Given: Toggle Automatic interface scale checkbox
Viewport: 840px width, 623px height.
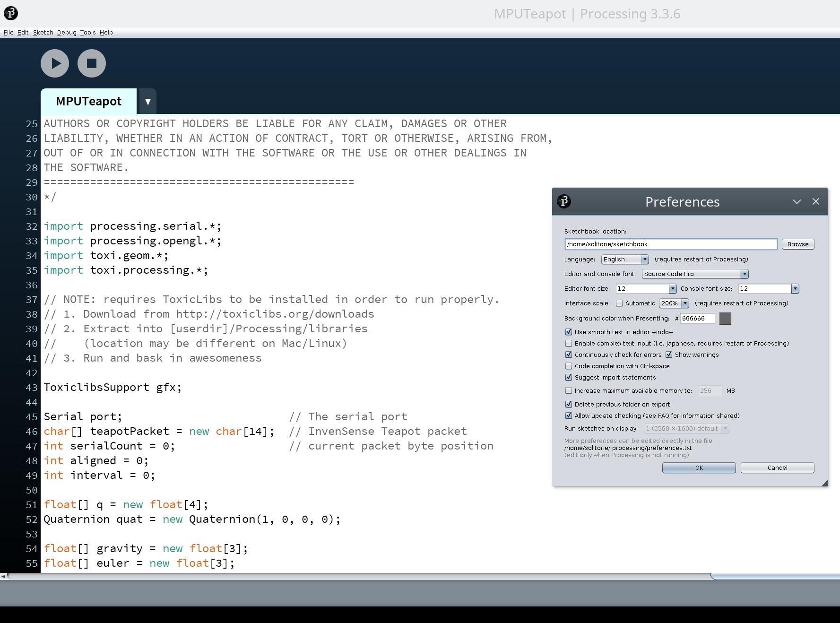Looking at the screenshot, I should pos(619,303).
